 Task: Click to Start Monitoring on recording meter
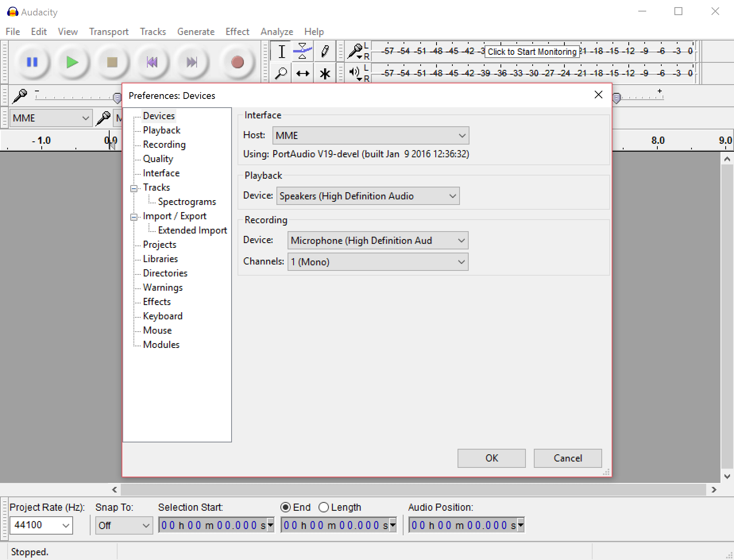click(x=532, y=52)
